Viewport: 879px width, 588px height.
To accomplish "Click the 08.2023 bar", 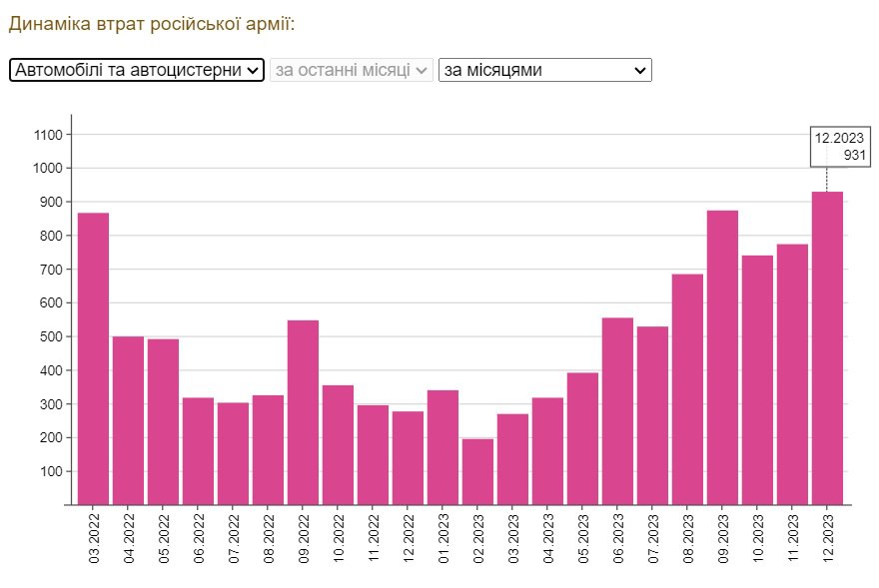I will tap(687, 389).
